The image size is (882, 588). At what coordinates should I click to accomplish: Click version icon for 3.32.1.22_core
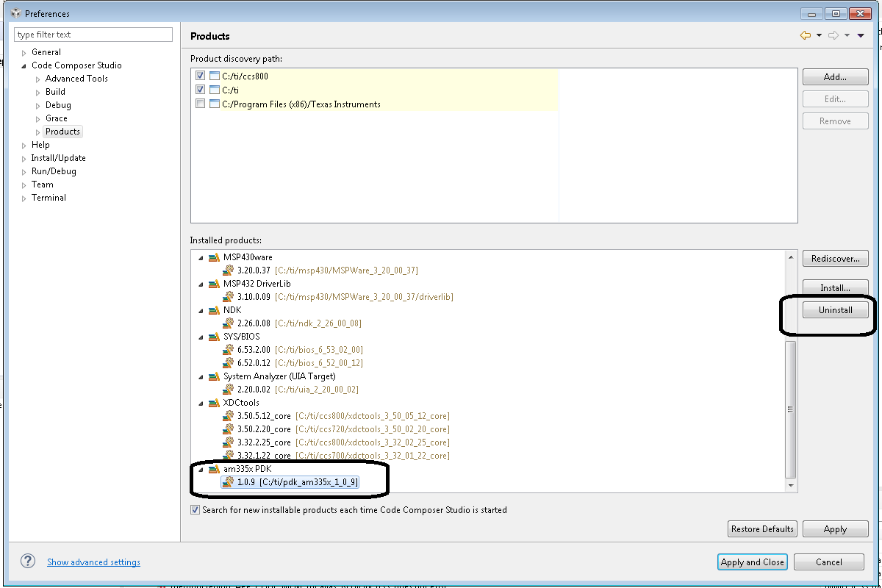(x=229, y=456)
